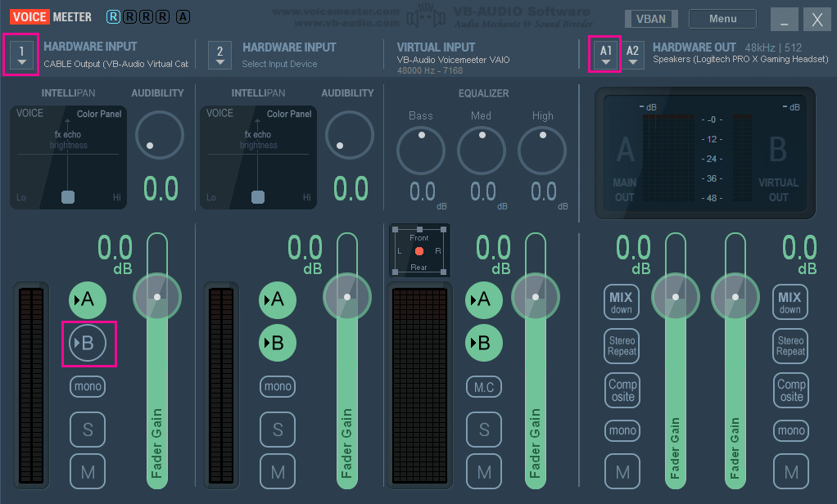Mute the Virtual Input strip
837x504 pixels.
point(484,471)
